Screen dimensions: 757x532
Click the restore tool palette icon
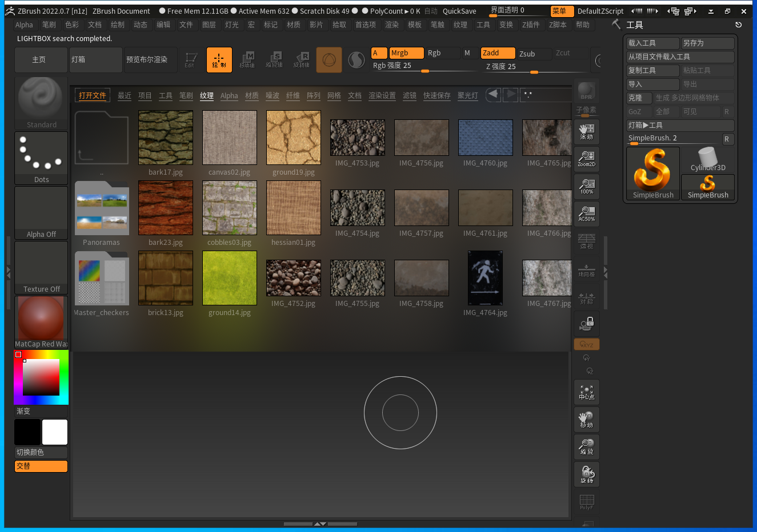739,25
